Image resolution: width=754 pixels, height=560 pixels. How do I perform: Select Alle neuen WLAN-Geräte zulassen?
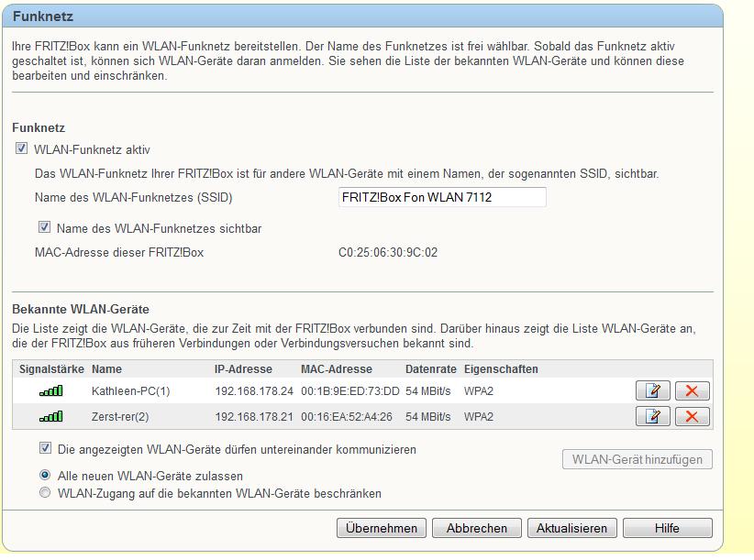(x=45, y=475)
